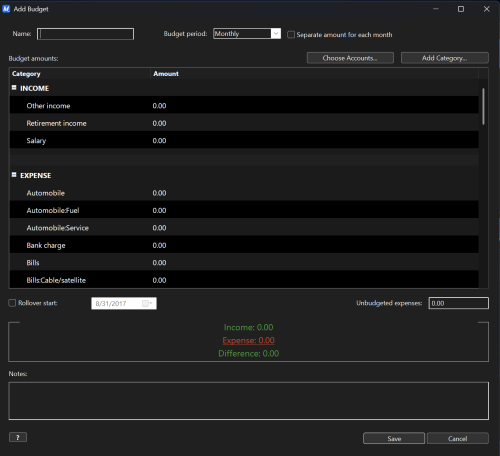Enable Separate amount for each month
Screen dimensions: 500x456
[291, 35]
